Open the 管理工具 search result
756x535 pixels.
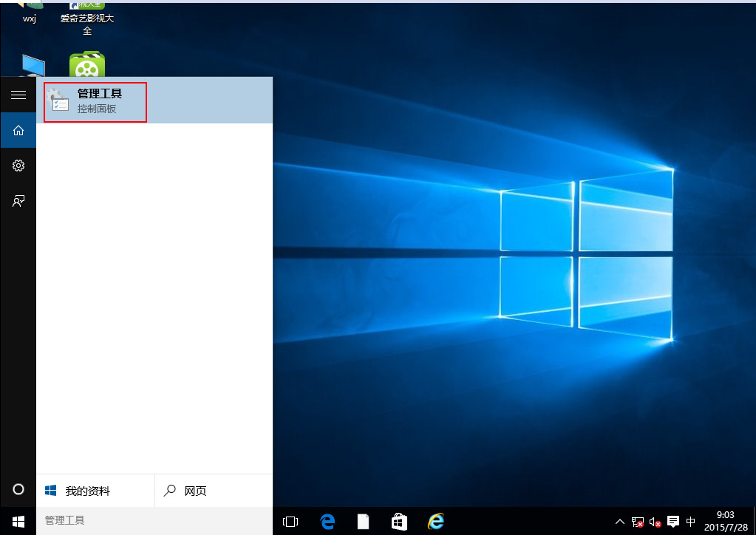click(x=154, y=100)
